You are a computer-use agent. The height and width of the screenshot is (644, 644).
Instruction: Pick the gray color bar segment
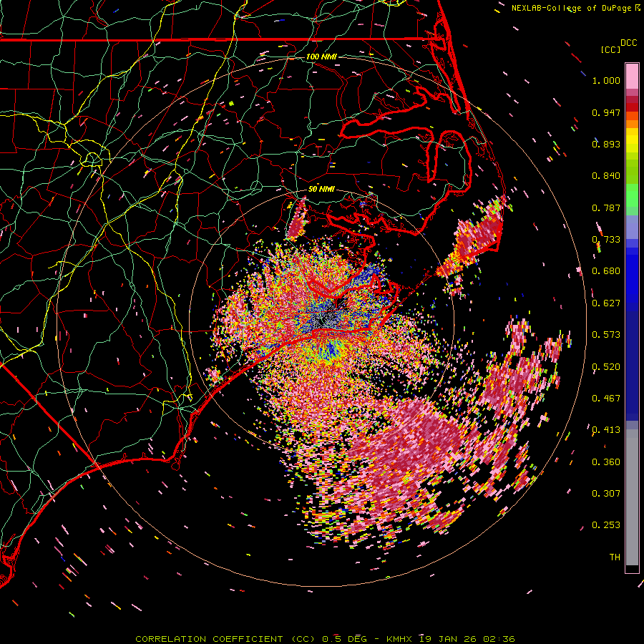coord(632,497)
